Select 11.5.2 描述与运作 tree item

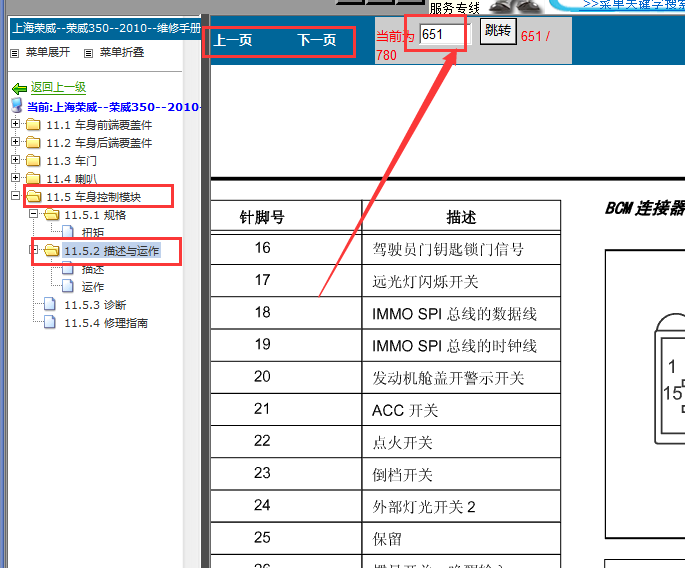coord(111,251)
